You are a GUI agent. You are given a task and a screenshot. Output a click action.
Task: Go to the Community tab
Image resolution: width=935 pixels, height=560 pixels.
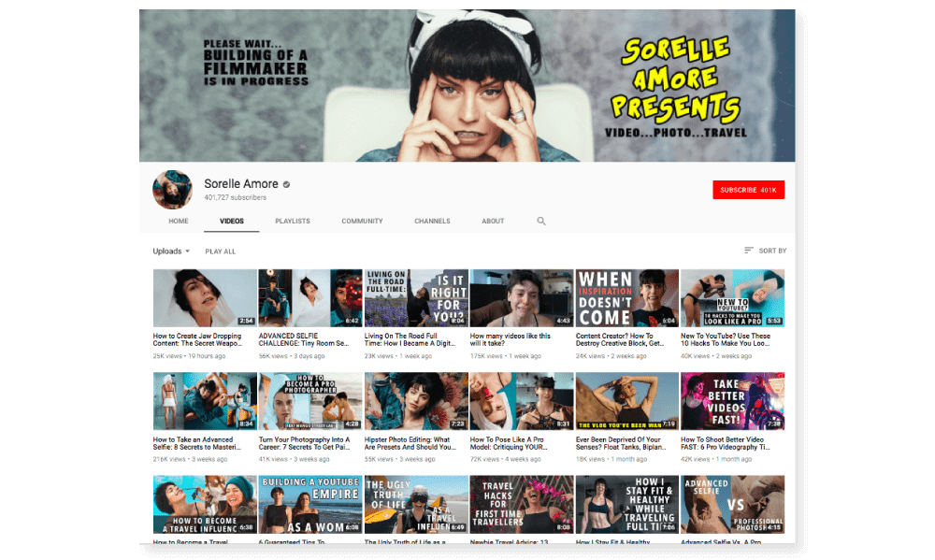(362, 222)
